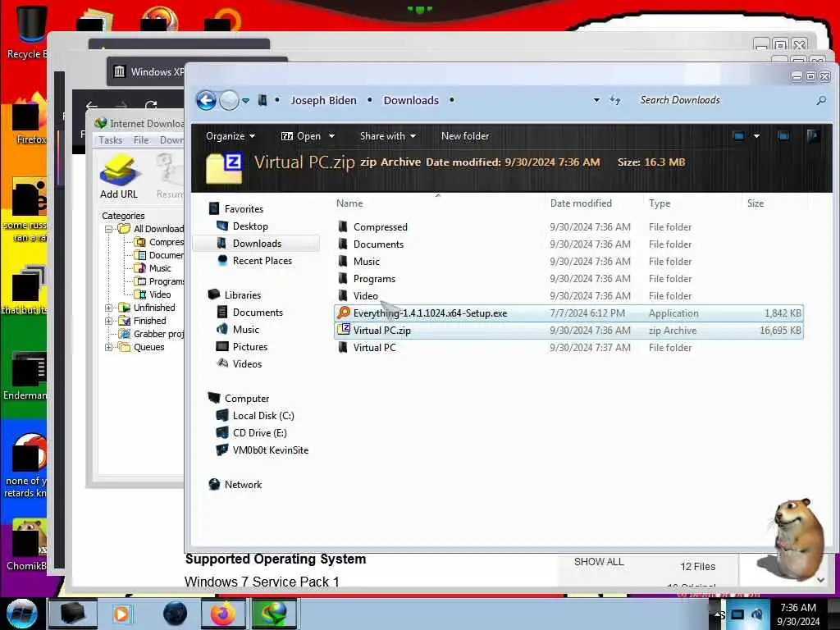Open the view options dropdown arrow
The image size is (840, 630).
coord(756,136)
